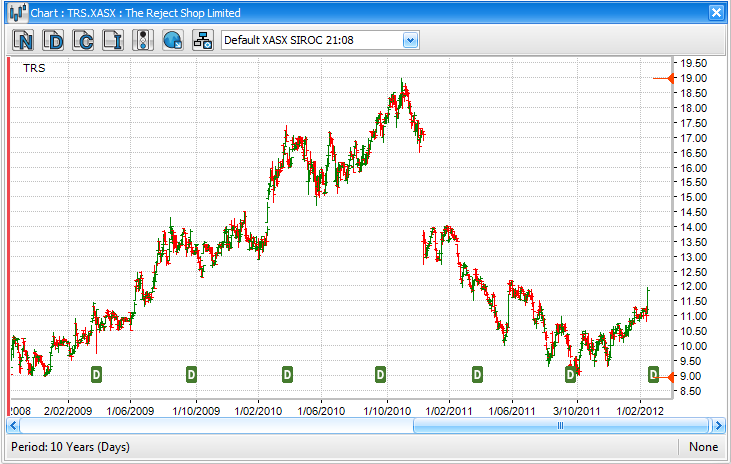Click the 14.00 price axis label

pyautogui.click(x=693, y=227)
